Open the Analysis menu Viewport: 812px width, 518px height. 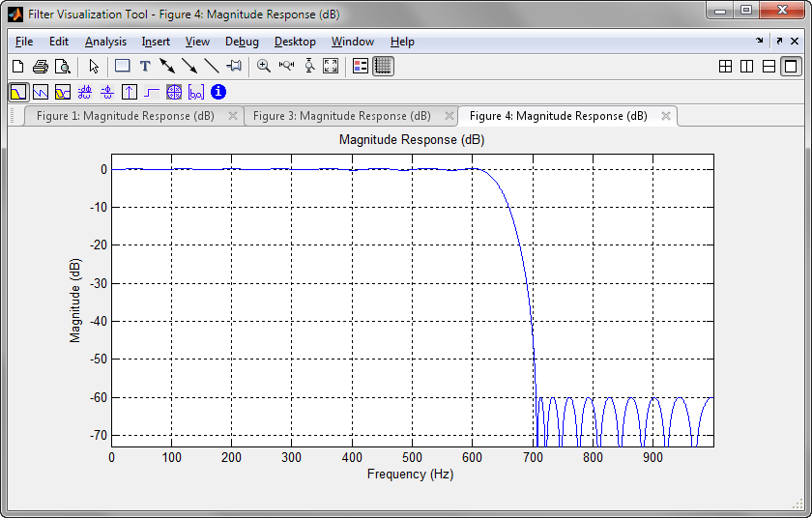click(x=105, y=42)
